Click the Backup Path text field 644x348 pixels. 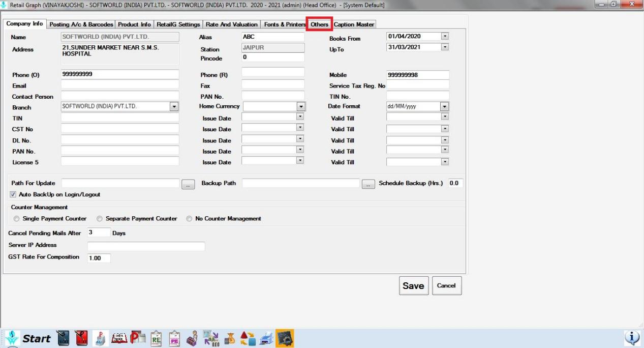pos(301,183)
